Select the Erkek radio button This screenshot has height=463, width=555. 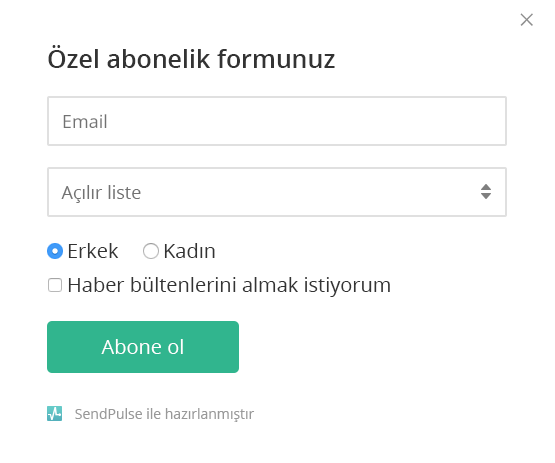(x=55, y=251)
